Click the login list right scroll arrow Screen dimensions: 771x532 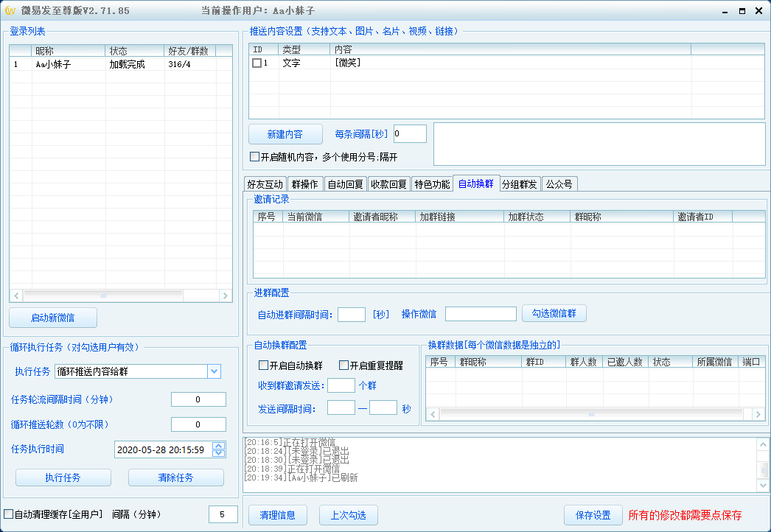pos(226,295)
